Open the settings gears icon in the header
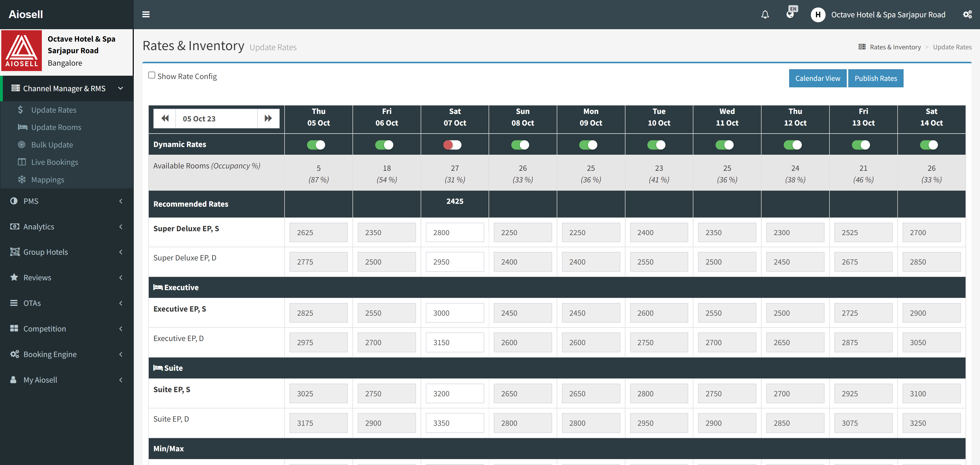 [967, 14]
